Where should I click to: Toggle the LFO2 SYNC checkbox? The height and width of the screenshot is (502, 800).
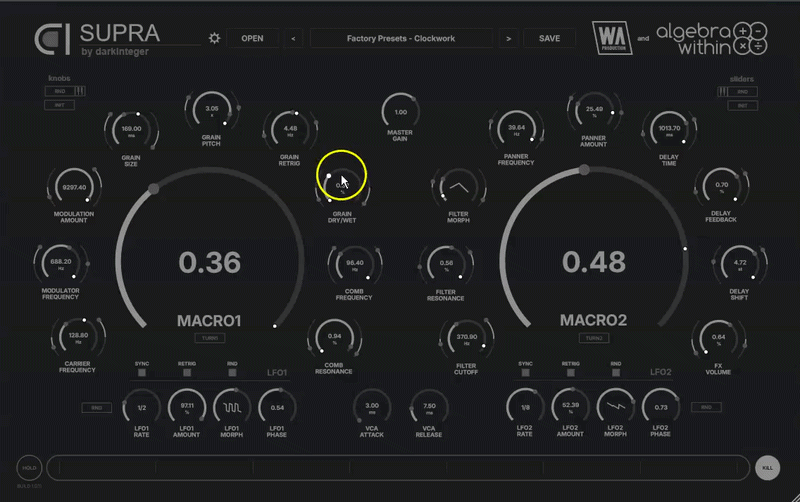(526, 373)
